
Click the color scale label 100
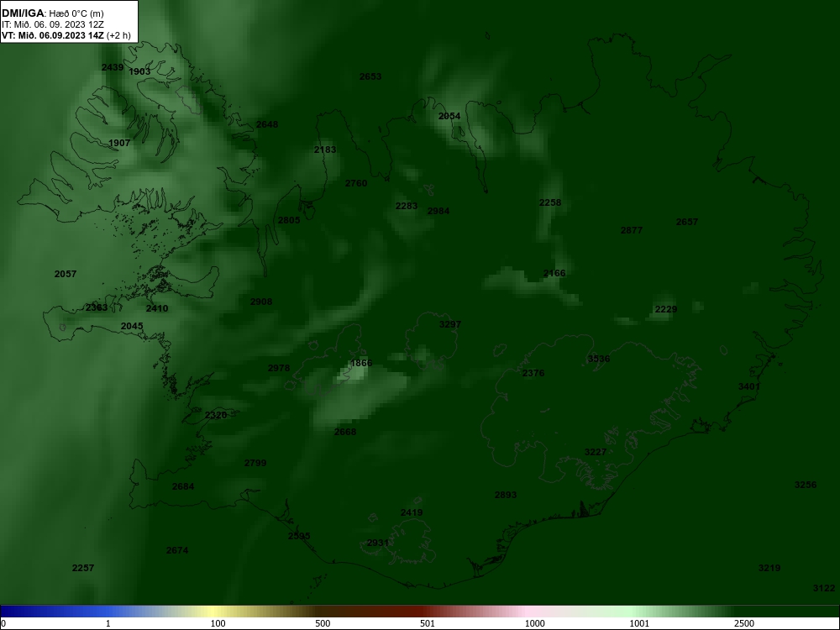[x=218, y=623]
